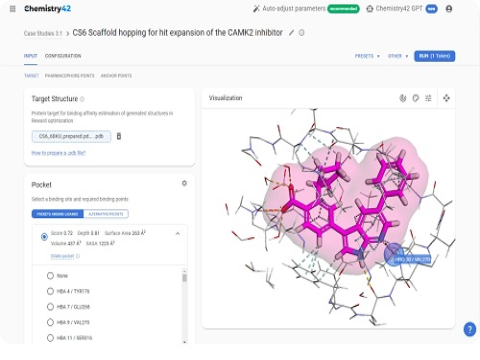Open the How to prepare a .pdb file link
The image size is (480, 360).
pos(59,153)
